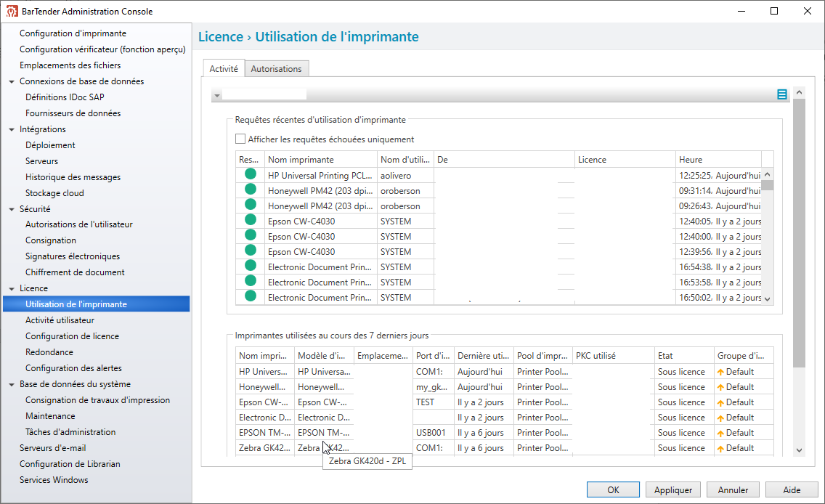The image size is (825, 504).
Task: Sort requests by 'Licence' column header
Action: [x=625, y=160]
